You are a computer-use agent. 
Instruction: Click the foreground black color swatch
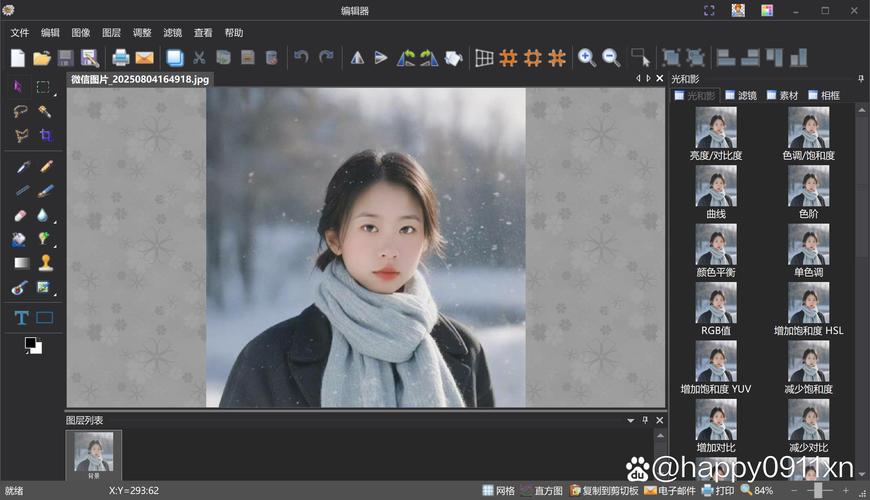tap(30, 343)
